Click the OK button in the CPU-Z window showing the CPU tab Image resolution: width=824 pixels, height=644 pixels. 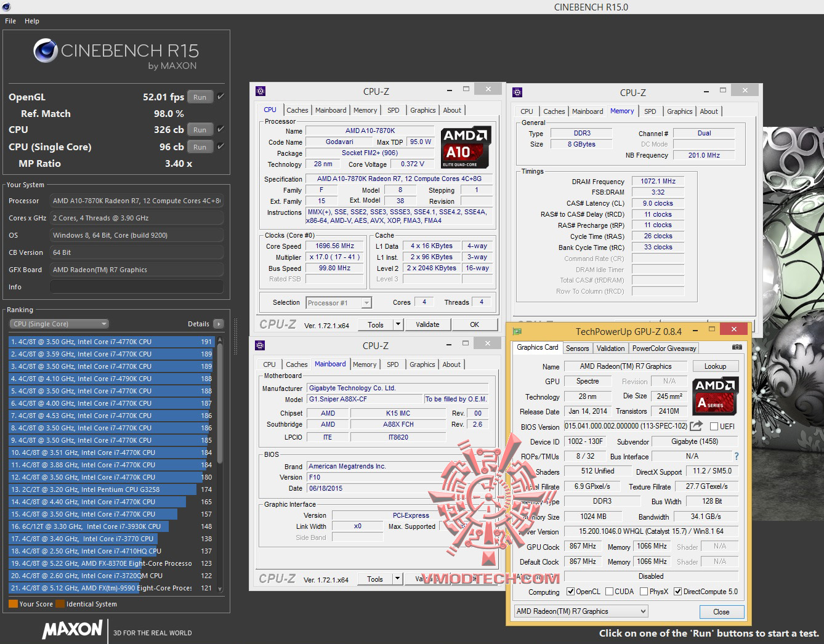coord(474,324)
